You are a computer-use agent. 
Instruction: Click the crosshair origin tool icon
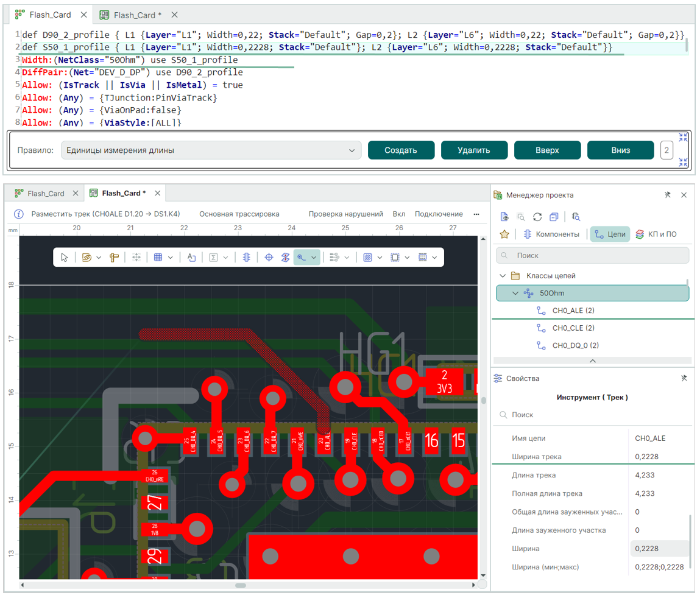pyautogui.click(x=269, y=258)
